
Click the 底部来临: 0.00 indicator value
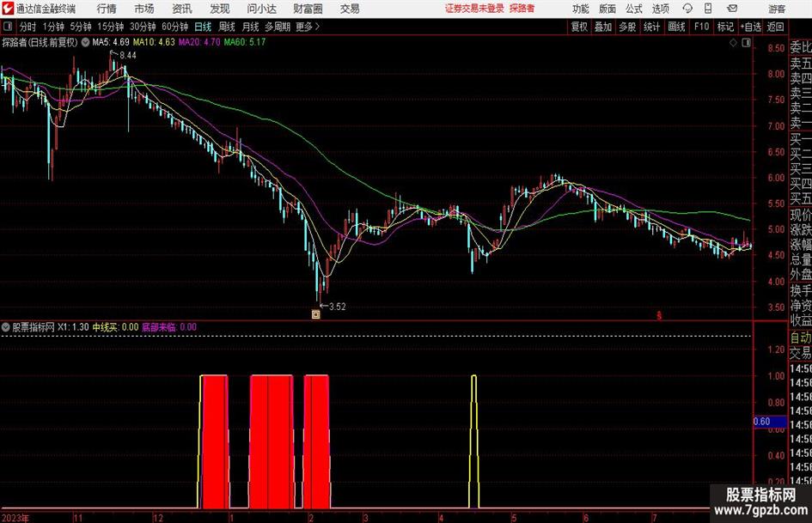[169, 327]
